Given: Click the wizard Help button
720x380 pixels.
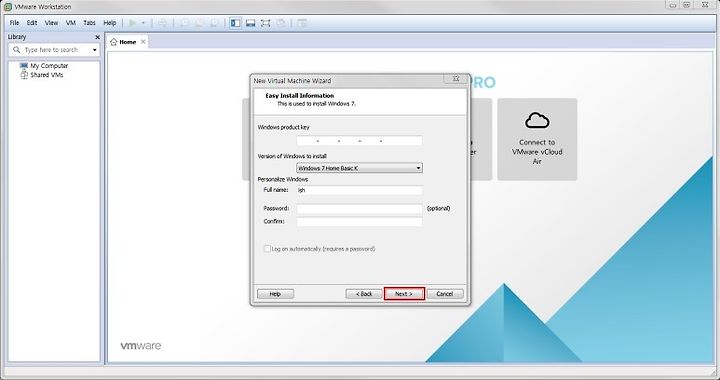Looking at the screenshot, I should click(276, 294).
